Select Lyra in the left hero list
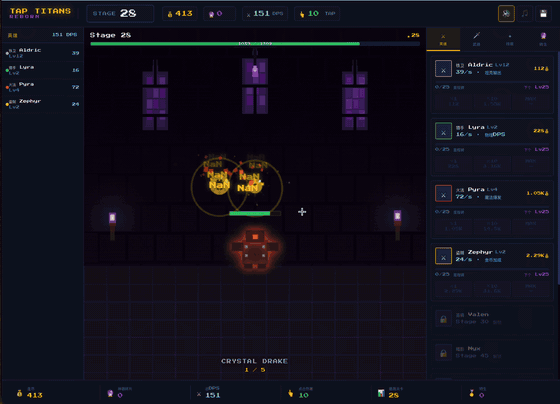The width and height of the screenshot is (560, 404). pos(42,70)
